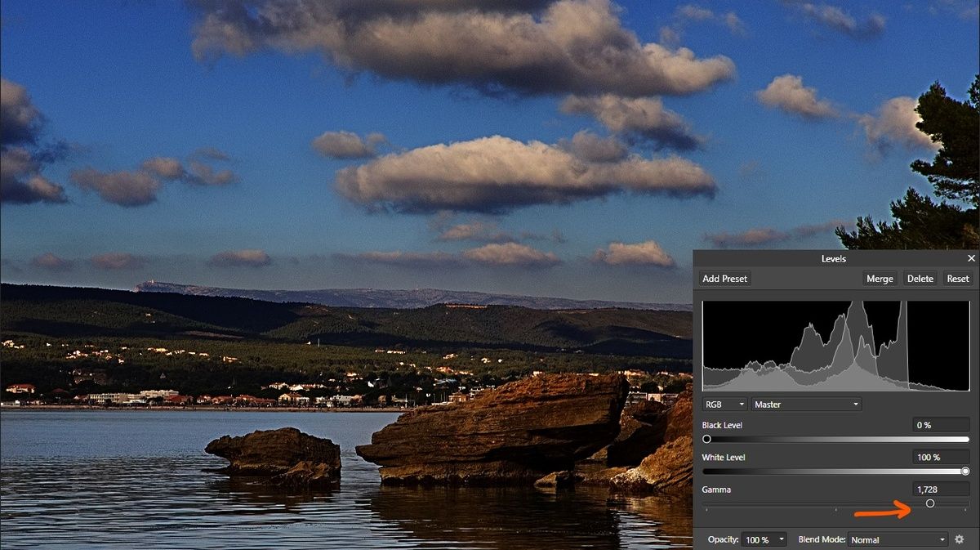
Task: Open the RGB colour model dropdown
Action: (x=724, y=405)
